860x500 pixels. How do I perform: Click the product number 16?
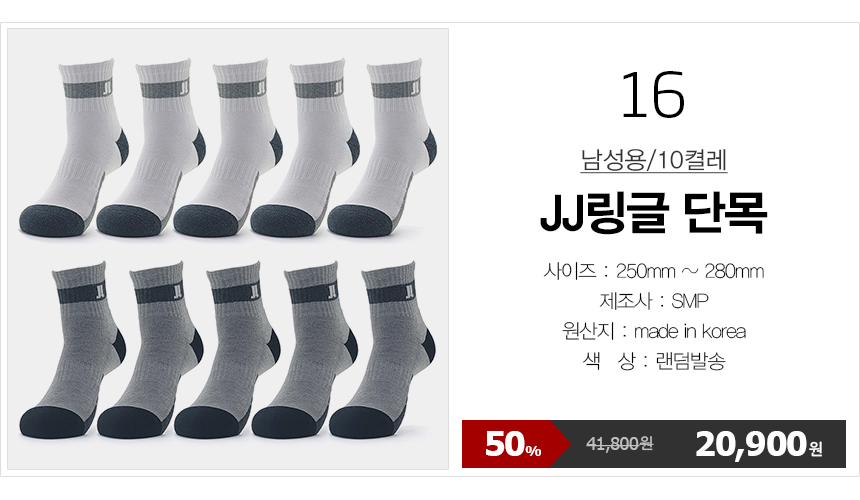tap(653, 95)
